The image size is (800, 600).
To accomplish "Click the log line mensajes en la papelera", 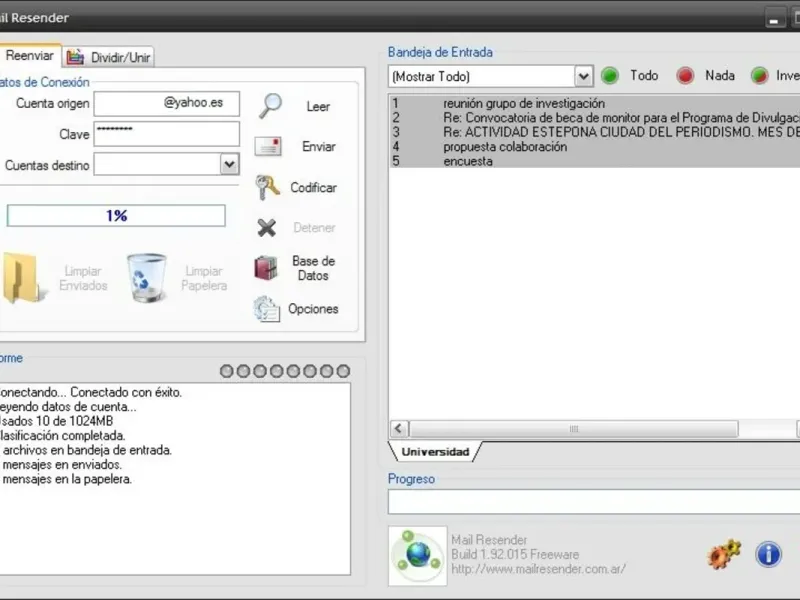I will coord(67,479).
